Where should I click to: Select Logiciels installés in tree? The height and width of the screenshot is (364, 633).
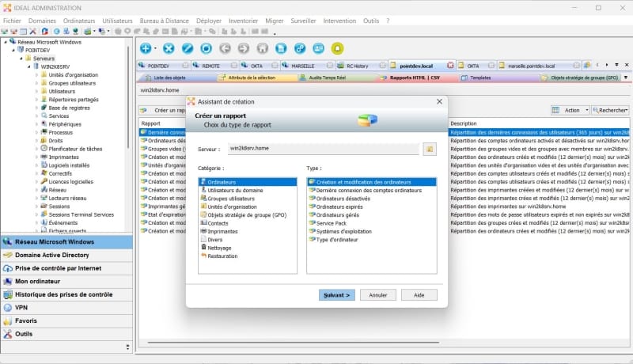pos(69,165)
